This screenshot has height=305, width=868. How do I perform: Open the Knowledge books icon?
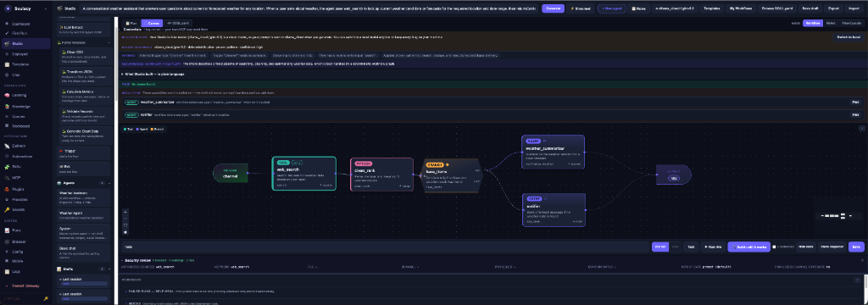click(x=7, y=106)
